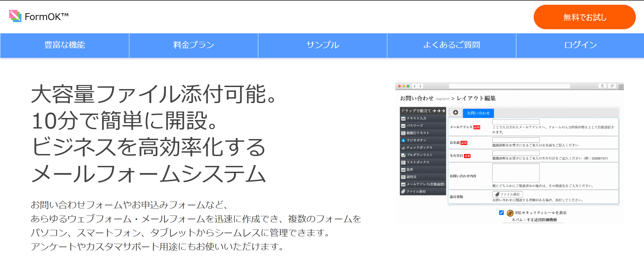This screenshot has width=644, height=273.
Task: Open よくあるご質問 in the nav bar
Action: (x=452, y=45)
